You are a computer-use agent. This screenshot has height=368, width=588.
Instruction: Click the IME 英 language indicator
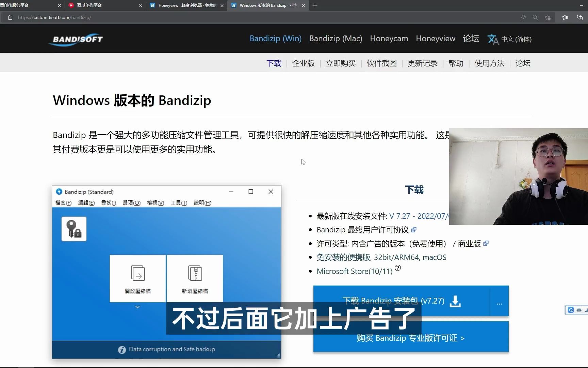pyautogui.click(x=579, y=310)
